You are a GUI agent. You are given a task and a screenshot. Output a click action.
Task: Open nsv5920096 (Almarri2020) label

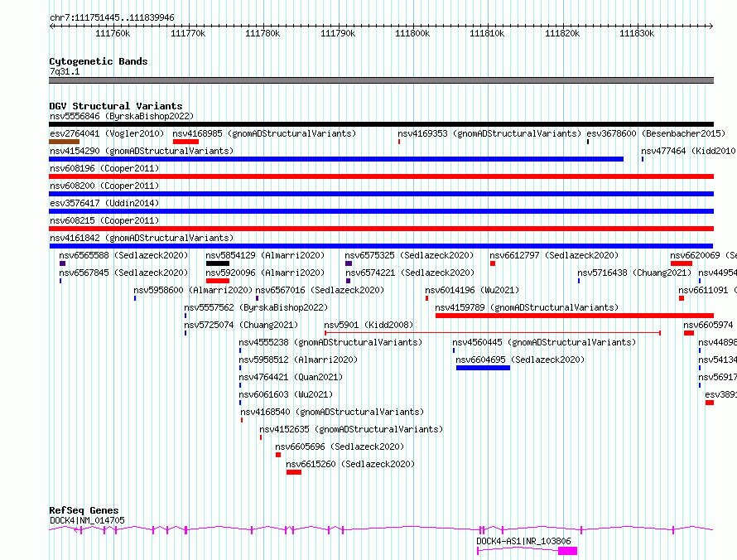coord(265,273)
